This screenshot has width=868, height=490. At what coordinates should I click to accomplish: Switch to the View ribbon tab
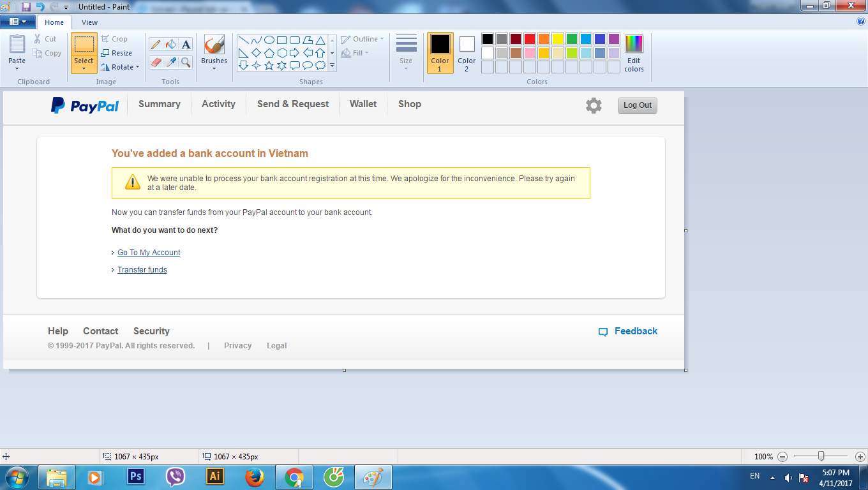click(x=89, y=22)
